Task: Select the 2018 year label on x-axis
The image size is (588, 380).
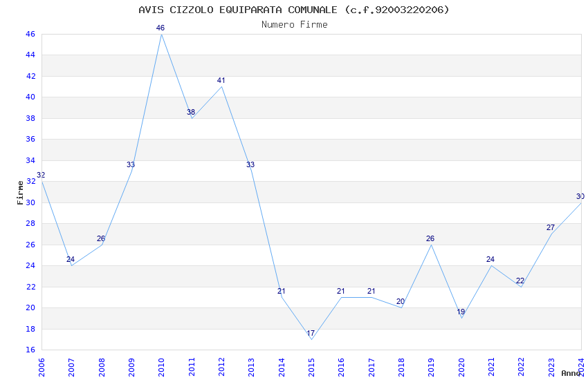Action: 401,368
